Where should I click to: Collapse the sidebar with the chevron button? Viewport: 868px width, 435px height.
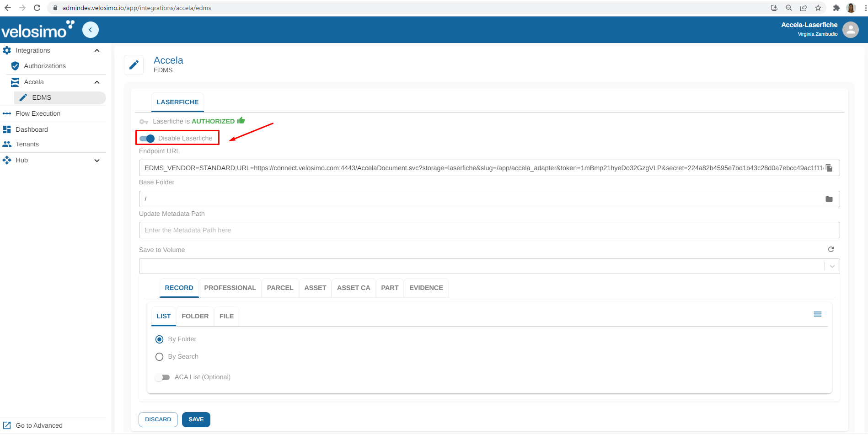[x=91, y=30]
